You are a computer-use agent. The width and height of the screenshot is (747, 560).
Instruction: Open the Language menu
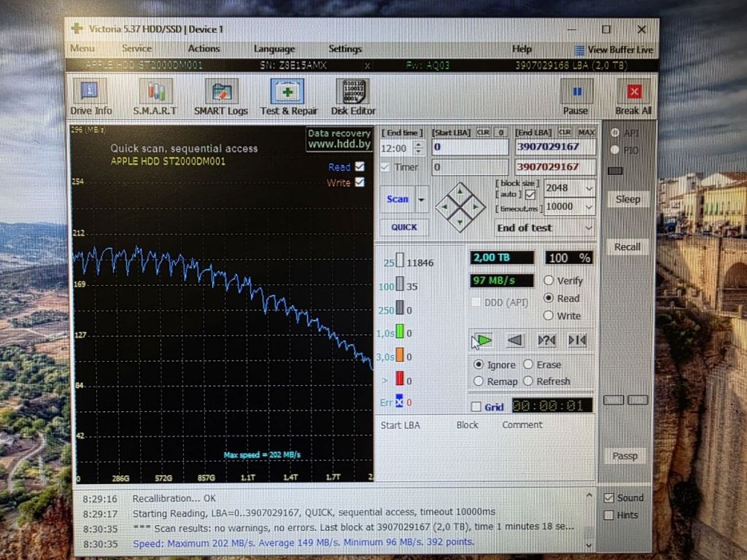click(274, 49)
